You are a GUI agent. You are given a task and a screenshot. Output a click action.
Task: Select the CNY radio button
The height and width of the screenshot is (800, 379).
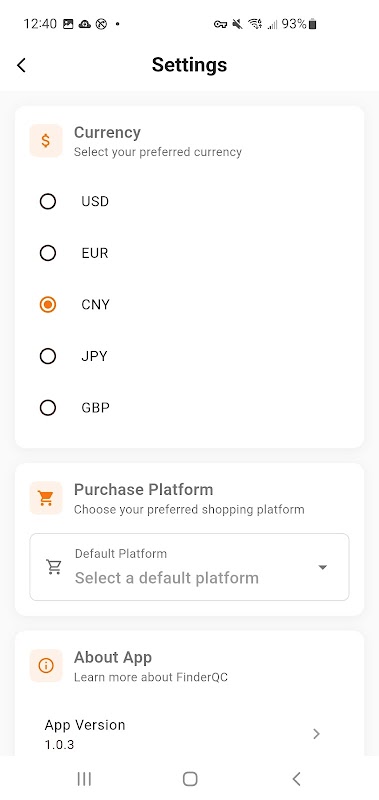(48, 305)
